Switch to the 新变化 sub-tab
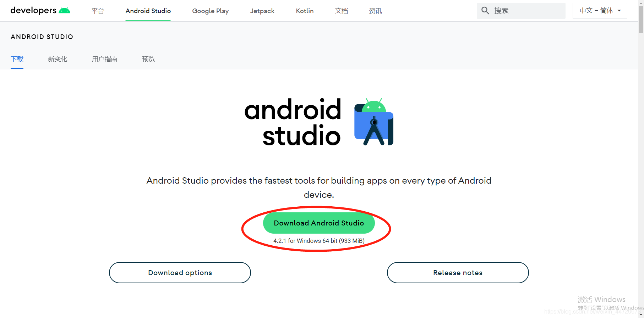The image size is (644, 318). (58, 59)
